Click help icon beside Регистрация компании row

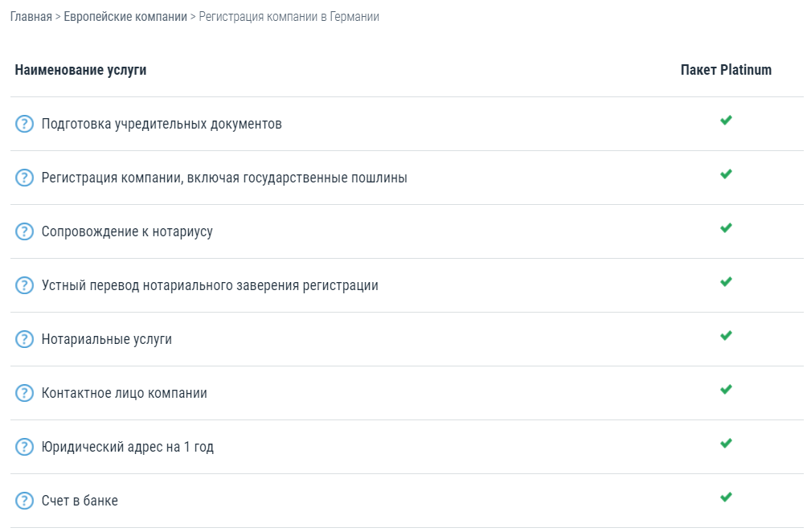25,178
